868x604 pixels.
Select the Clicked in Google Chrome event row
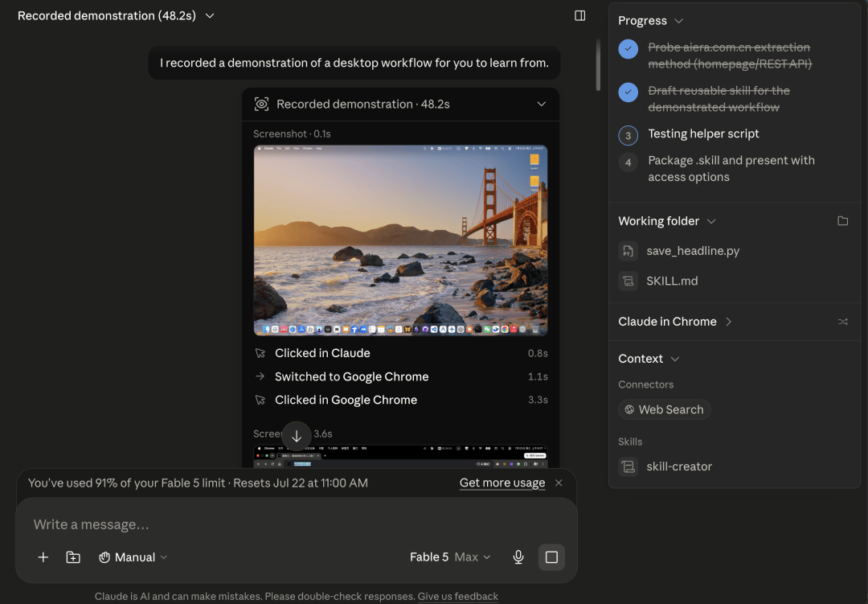(401, 400)
